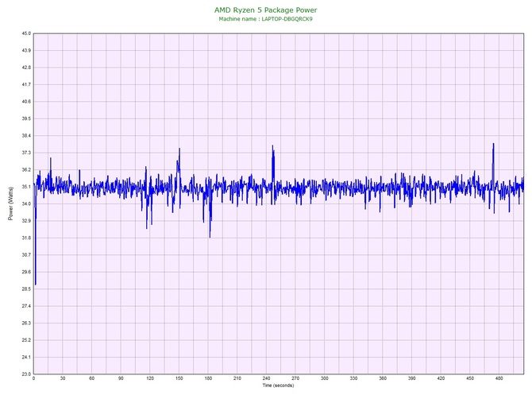
Task: Click the 30.7 tick on the power axis
Action: 26,254
